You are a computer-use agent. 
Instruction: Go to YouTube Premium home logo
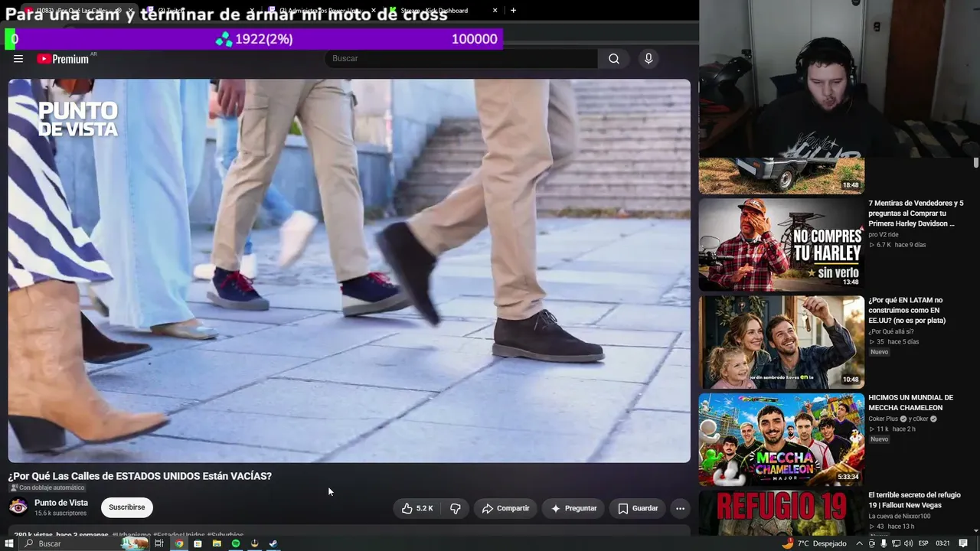click(64, 59)
